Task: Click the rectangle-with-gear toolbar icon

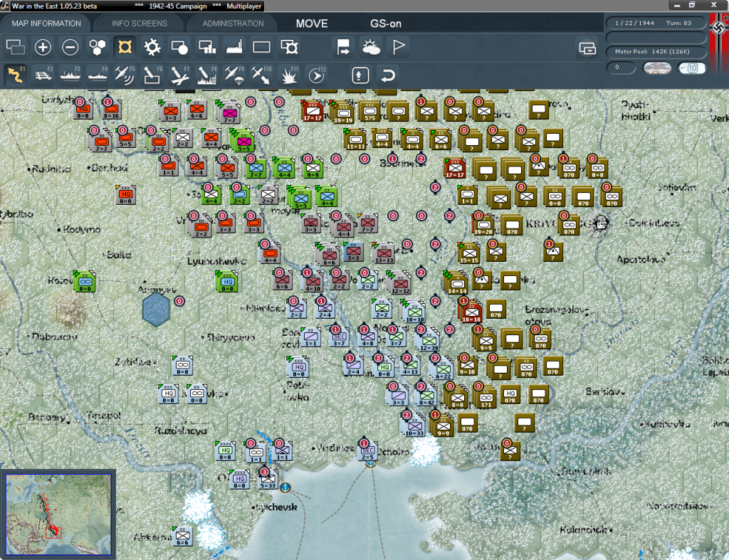Action: [x=289, y=47]
